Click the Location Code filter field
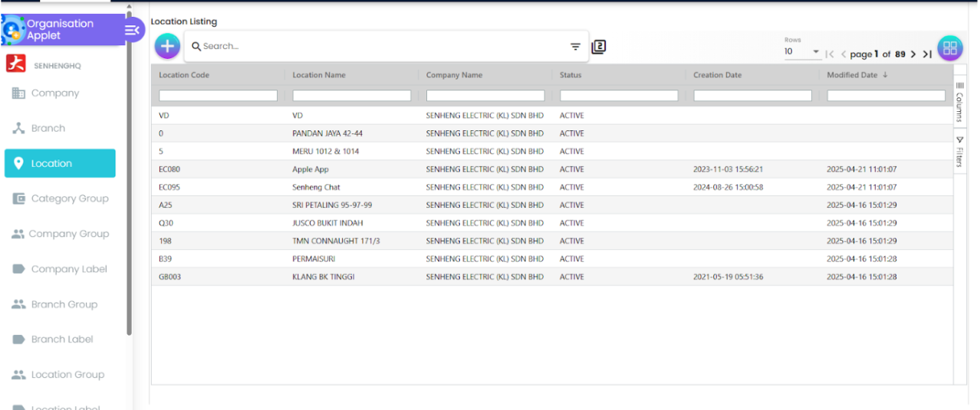980x410 pixels. click(218, 96)
